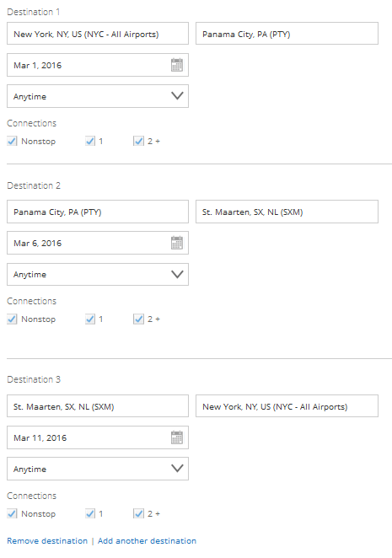Edit Destination 1 arrival Panama City field
Image resolution: width=392 pixels, height=558 pixels.
(287, 34)
